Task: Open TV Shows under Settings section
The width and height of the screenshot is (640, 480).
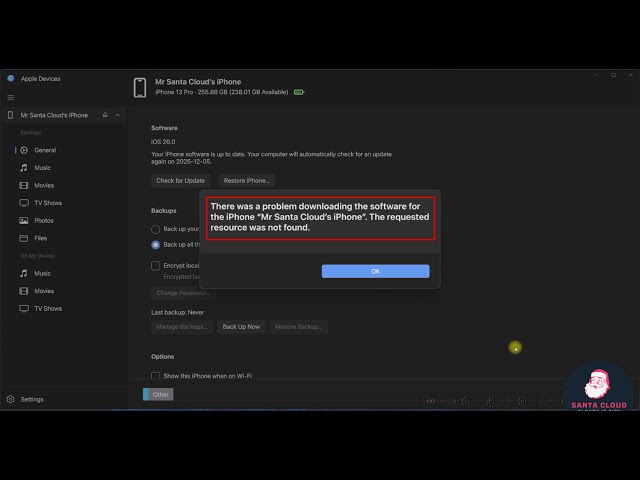Action: point(48,203)
